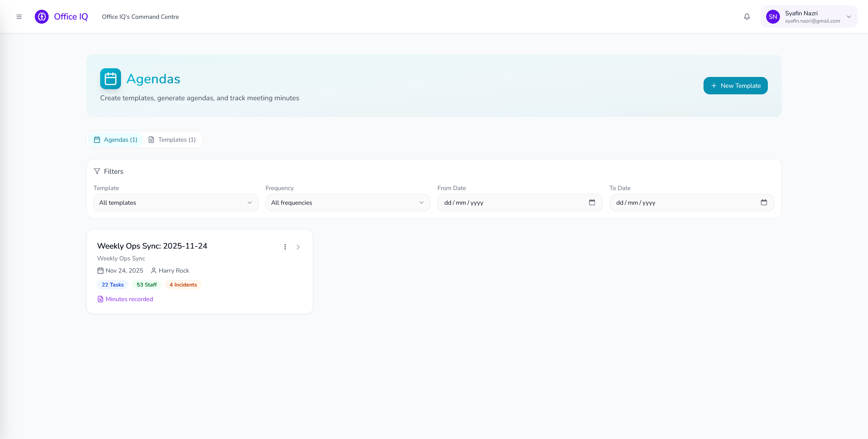The image size is (868, 439).
Task: Click the 4 Incidents badge
Action: [x=183, y=285]
